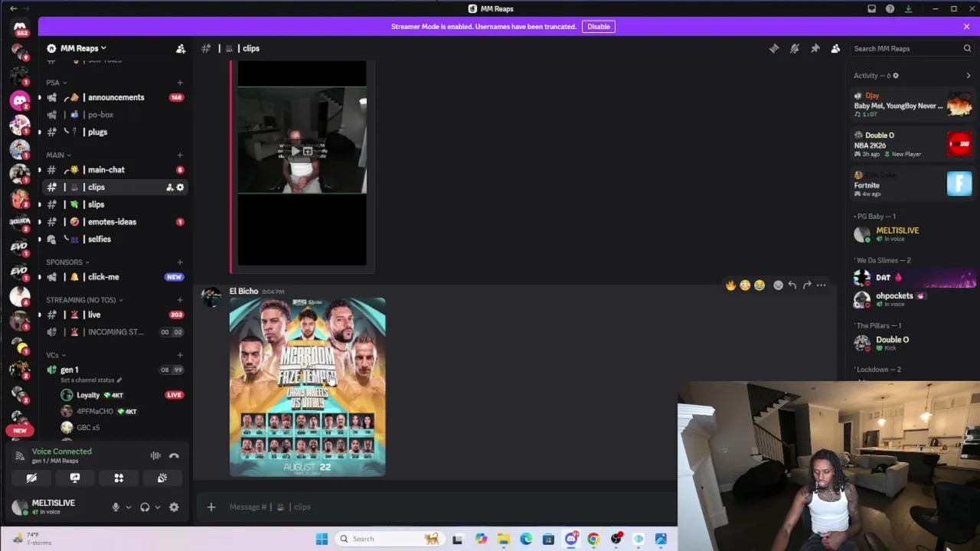
Task: Open the McBroom vs FaZe Temper poster
Action: pyautogui.click(x=307, y=387)
